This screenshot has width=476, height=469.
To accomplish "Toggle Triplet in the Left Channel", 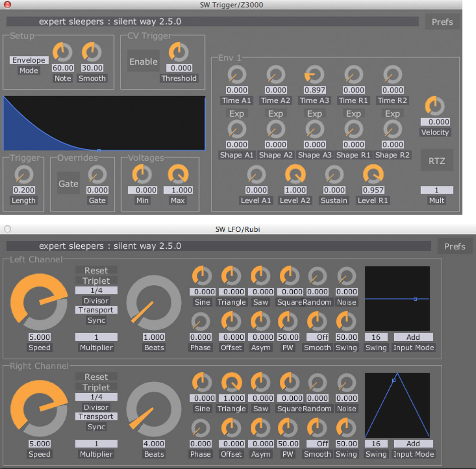I will pos(96,281).
